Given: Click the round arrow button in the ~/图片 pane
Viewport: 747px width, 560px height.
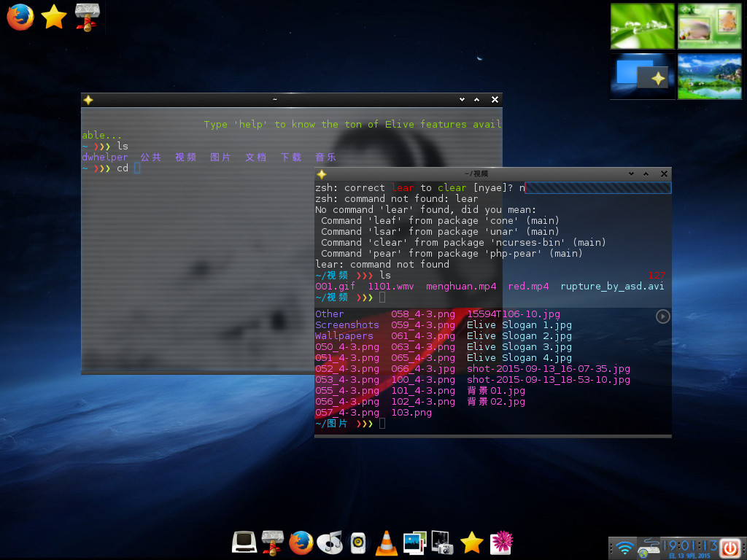Looking at the screenshot, I should (662, 316).
